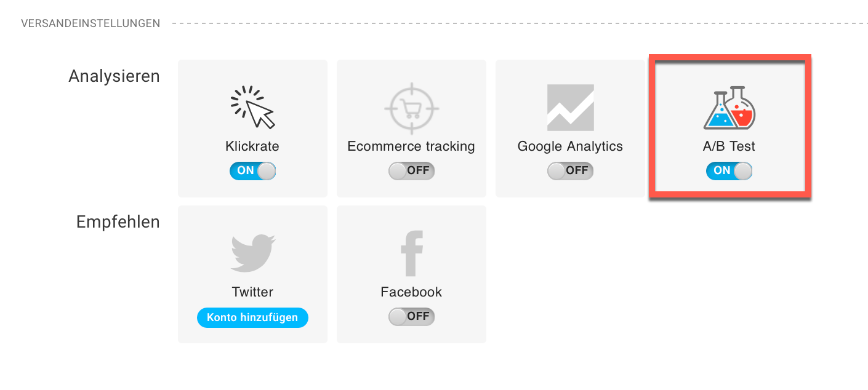Viewport: 868px width, 390px height.
Task: Click the Facebook text label
Action: [x=411, y=292]
